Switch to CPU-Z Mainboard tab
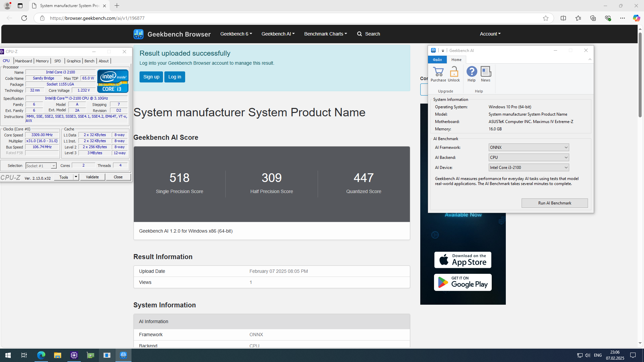 click(x=23, y=61)
